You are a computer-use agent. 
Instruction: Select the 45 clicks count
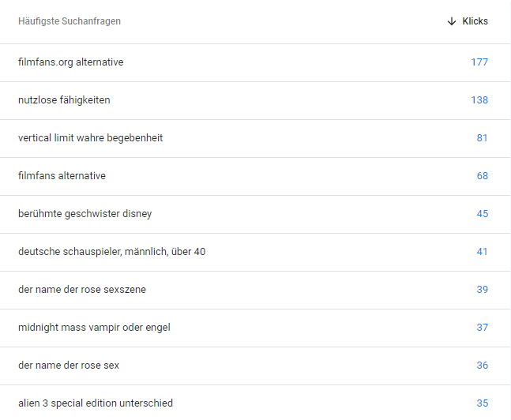(482, 214)
